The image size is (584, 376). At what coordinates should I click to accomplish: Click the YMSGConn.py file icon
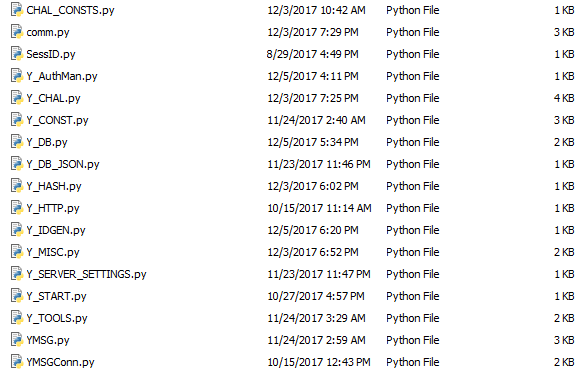[17, 361]
